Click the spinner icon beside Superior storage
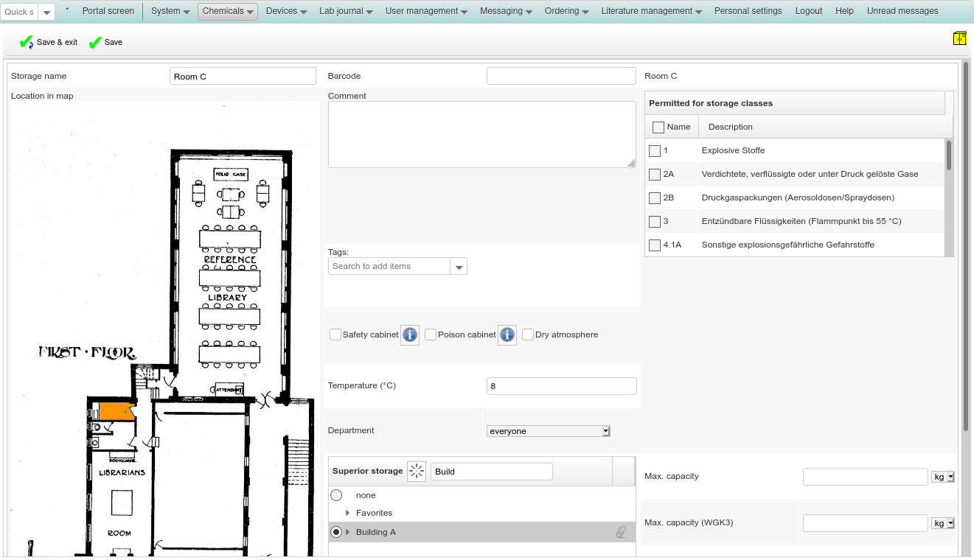Viewport: 974px width, 560px height. coord(417,472)
